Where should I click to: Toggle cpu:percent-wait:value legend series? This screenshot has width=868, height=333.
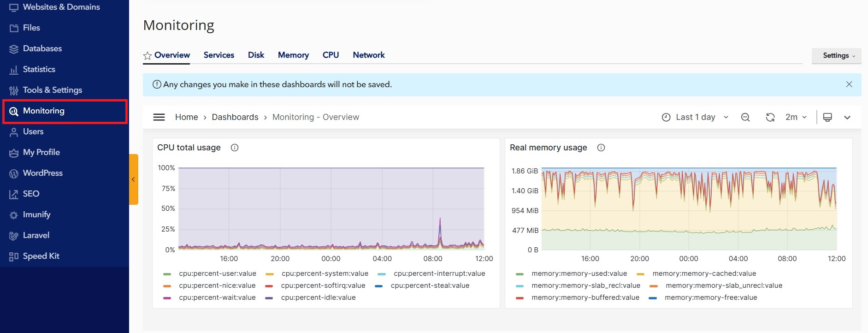click(217, 297)
